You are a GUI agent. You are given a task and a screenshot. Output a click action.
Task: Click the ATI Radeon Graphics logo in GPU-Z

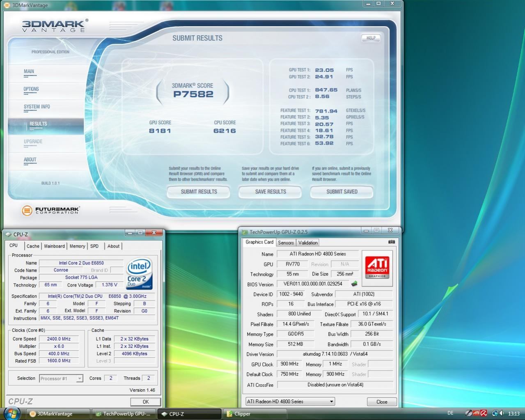(377, 268)
